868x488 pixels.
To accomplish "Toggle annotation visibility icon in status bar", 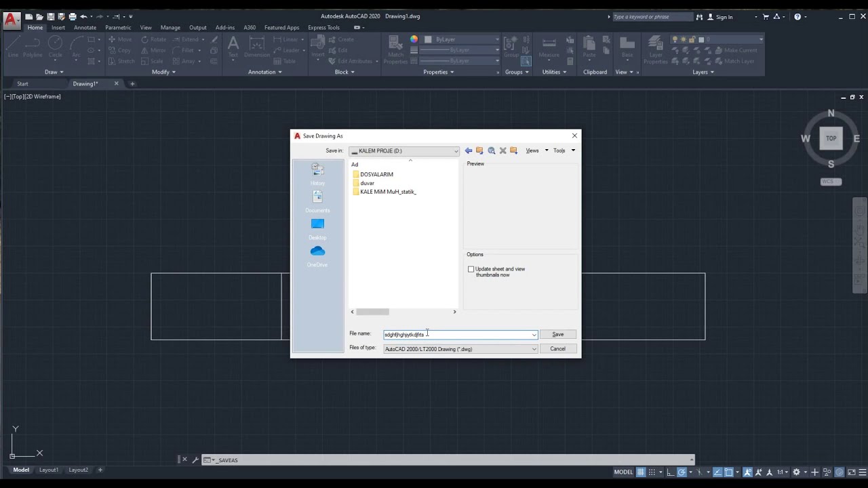I will coord(747,472).
